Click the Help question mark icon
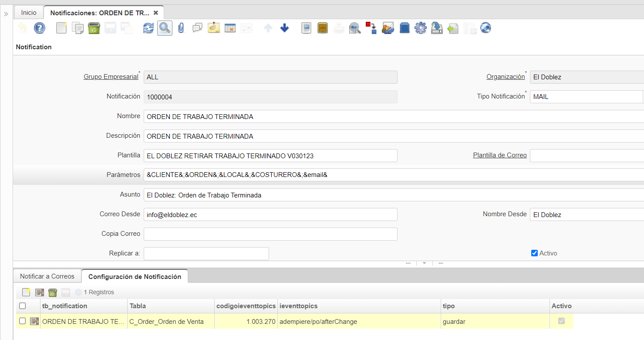644x340 pixels. 40,28
